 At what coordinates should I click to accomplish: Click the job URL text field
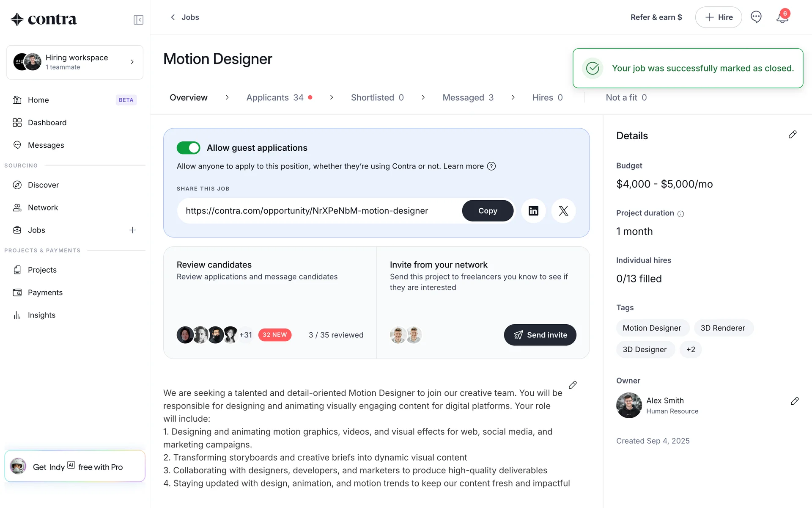[x=319, y=211]
